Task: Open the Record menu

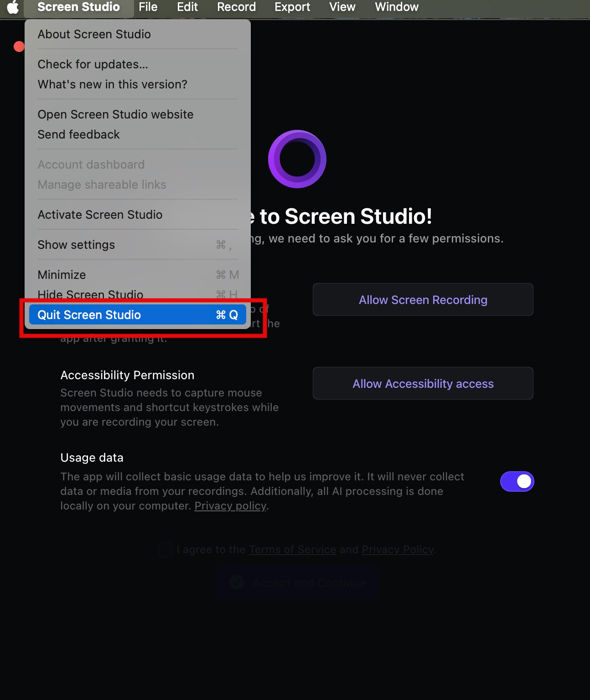Action: (x=236, y=7)
